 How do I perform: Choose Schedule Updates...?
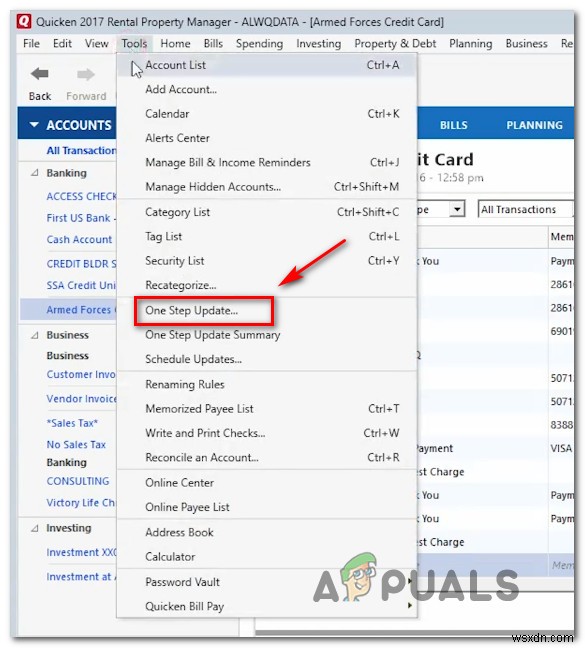267,359
